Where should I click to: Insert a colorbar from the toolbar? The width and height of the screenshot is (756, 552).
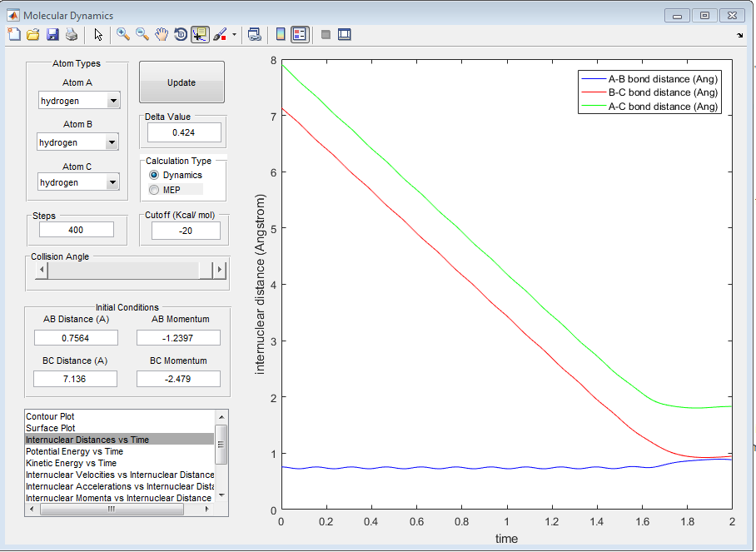(281, 34)
